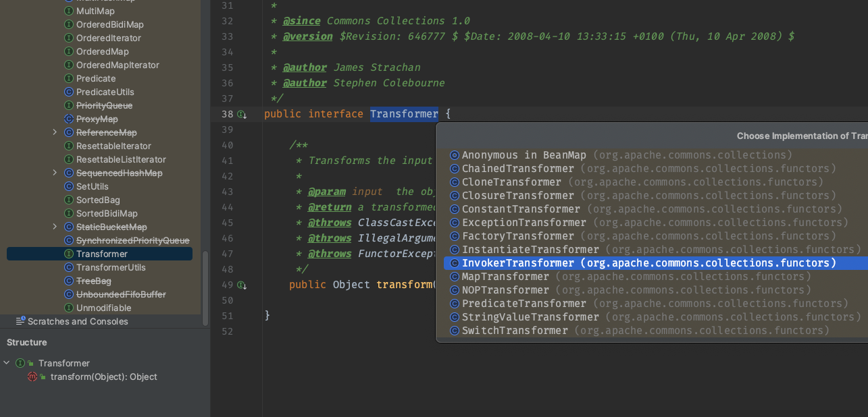Click the Transformer interface icon in Structure panel
This screenshot has width=868, height=417.
pyautogui.click(x=20, y=363)
